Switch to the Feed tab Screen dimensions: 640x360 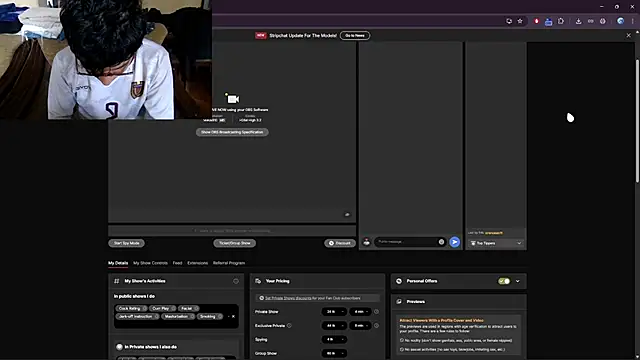[x=177, y=263]
